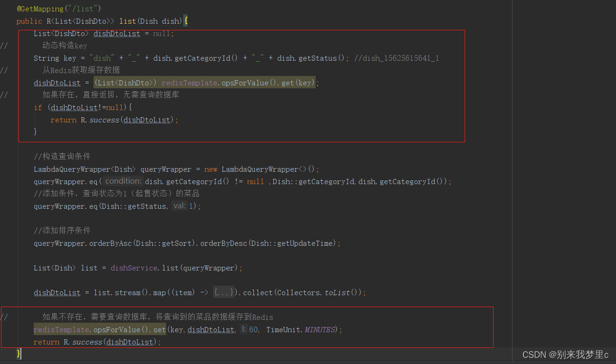Click the (List<DishDto>) cast expression
This screenshot has width=616, height=364.
126,83
